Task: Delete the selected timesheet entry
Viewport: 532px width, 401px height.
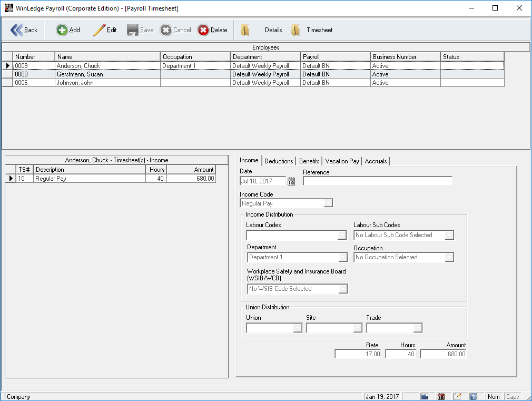Action: tap(213, 30)
